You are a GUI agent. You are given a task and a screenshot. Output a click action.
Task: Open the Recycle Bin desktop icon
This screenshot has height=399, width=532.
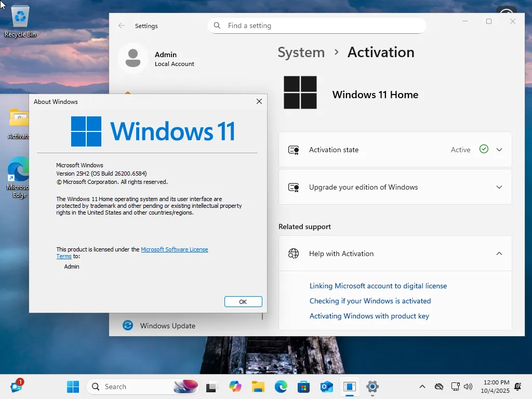20,21
